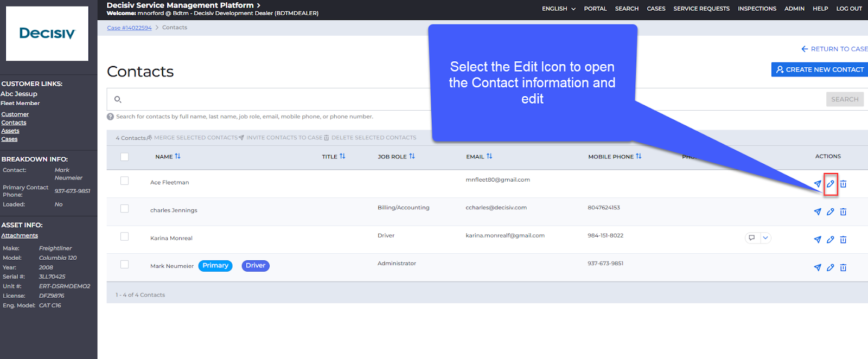Edit pencil icon for Ace Fleetman
The width and height of the screenshot is (868, 359).
831,184
